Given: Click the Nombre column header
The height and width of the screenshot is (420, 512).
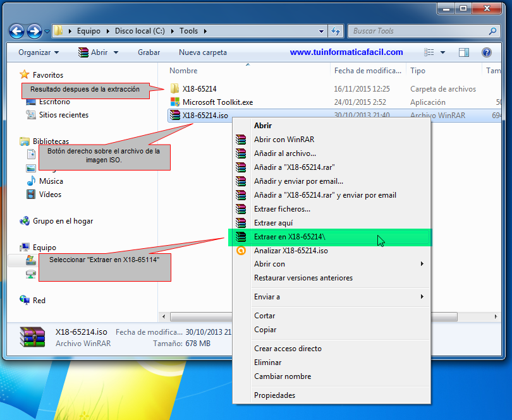Looking at the screenshot, I should 183,71.
